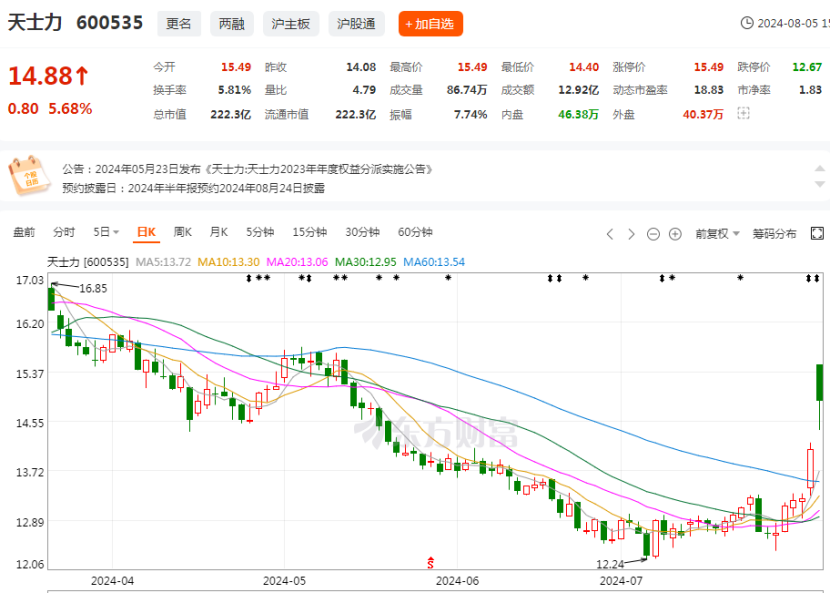
Task: Click the 动态市盈率 value 18.83
Action: pyautogui.click(x=709, y=90)
